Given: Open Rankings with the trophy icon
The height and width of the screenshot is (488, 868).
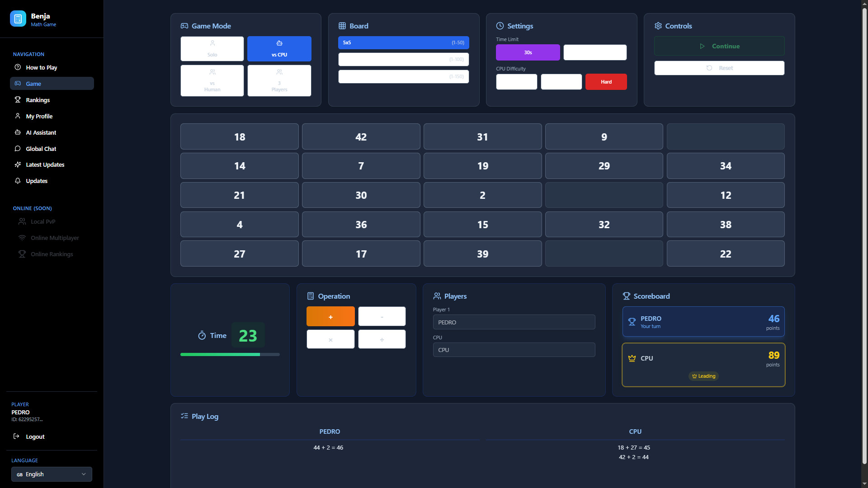Looking at the screenshot, I should tap(38, 100).
